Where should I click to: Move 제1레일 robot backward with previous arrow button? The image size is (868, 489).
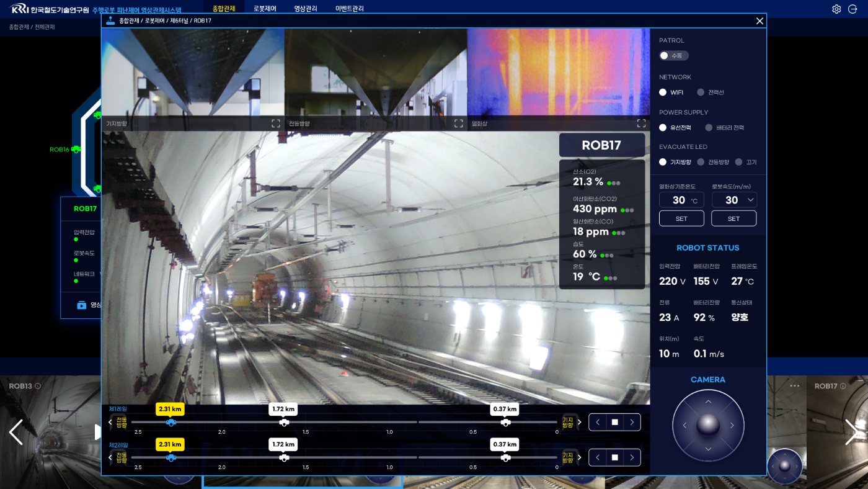click(x=598, y=422)
